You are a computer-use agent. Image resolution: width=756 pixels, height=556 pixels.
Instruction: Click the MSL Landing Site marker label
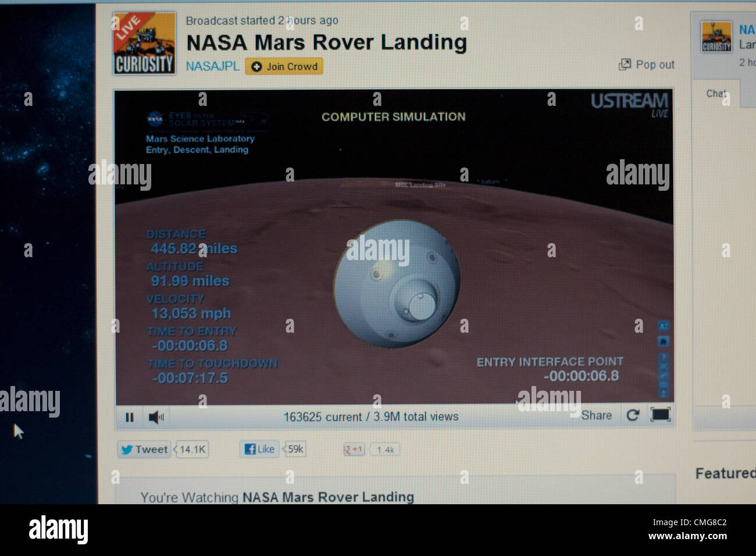click(x=420, y=184)
